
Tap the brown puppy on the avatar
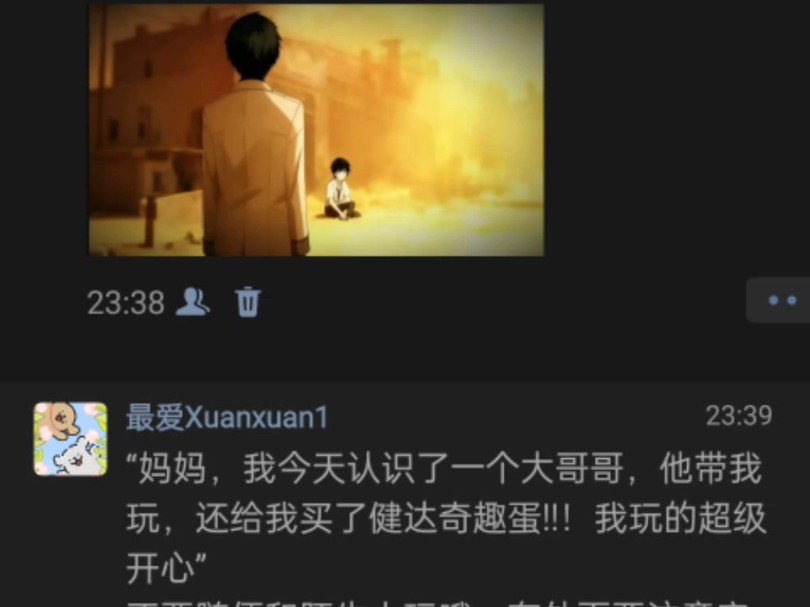61,419
